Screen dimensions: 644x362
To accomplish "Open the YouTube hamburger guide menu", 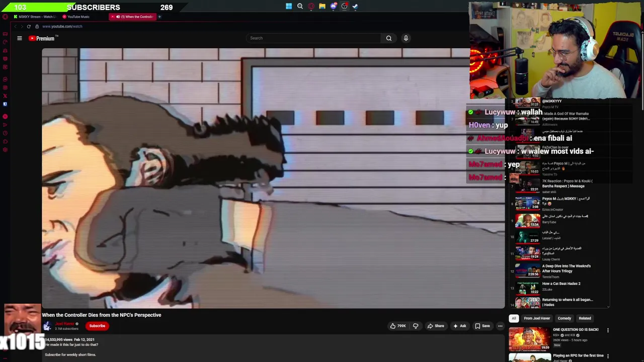I will 20,38.
